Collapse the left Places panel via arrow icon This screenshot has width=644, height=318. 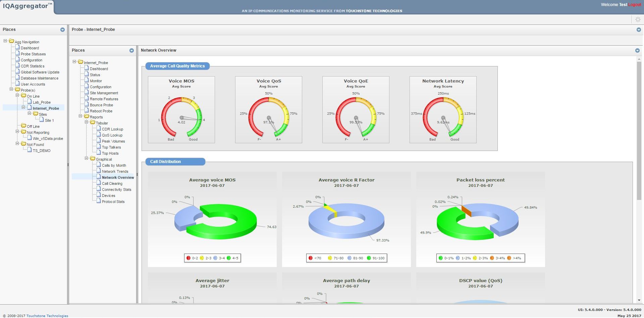pos(62,30)
